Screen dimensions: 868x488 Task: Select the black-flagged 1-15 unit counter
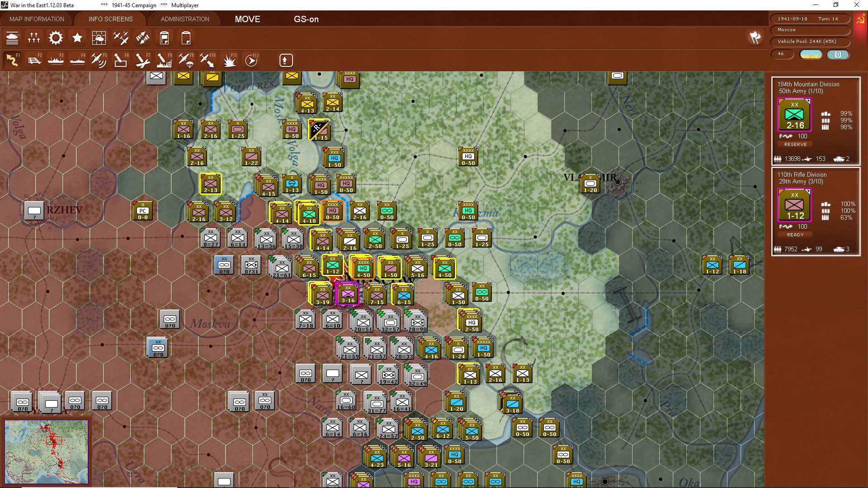(x=320, y=131)
